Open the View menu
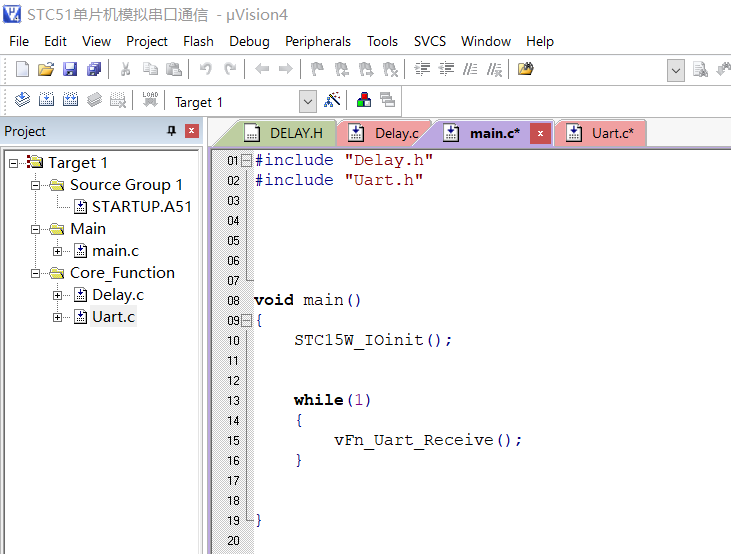 (97, 42)
